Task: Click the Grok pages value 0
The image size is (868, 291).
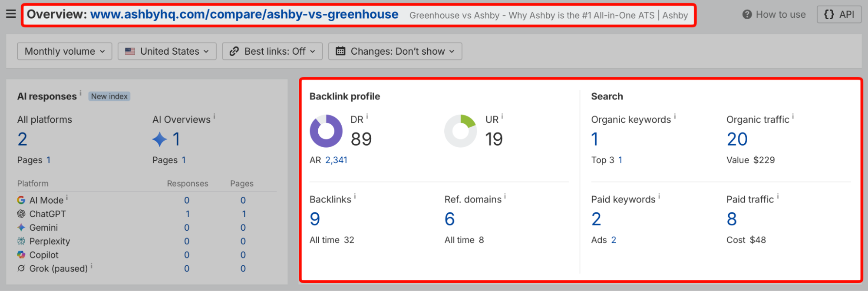Action: 243,268
